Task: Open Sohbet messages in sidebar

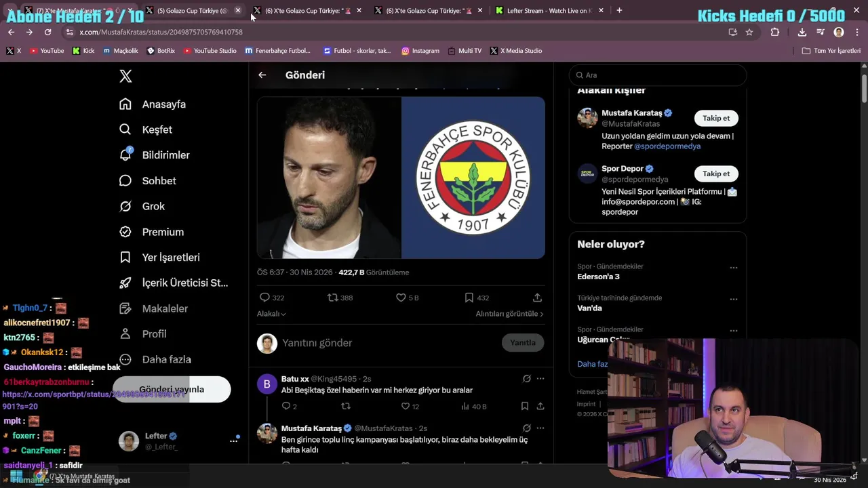Action: [x=148, y=181]
